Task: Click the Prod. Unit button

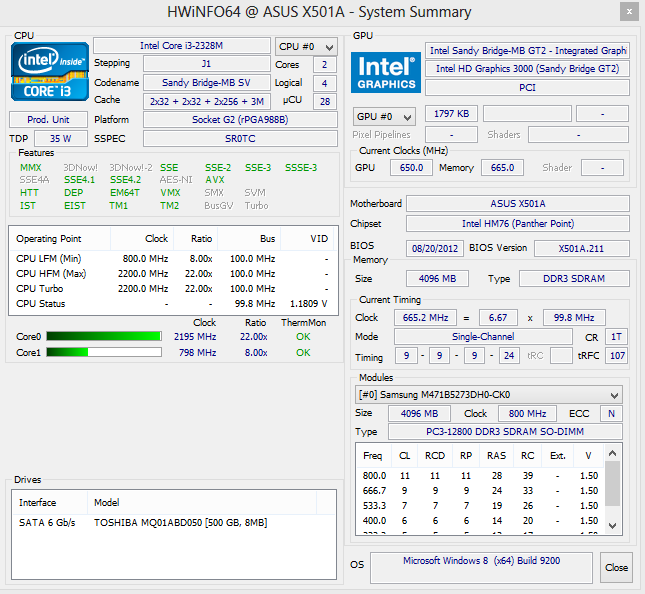Action: [49, 120]
